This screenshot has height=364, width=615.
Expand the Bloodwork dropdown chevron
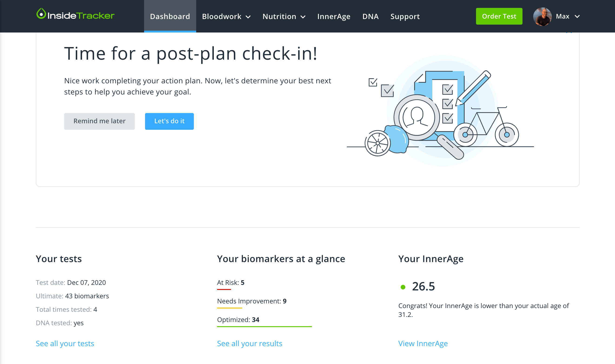click(x=248, y=17)
